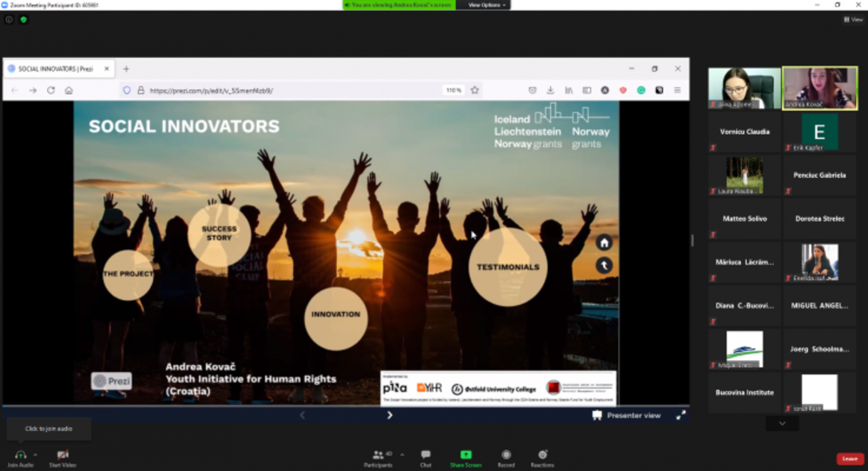Expand the arrow next to Participants
This screenshot has height=471, width=868.
(402, 454)
